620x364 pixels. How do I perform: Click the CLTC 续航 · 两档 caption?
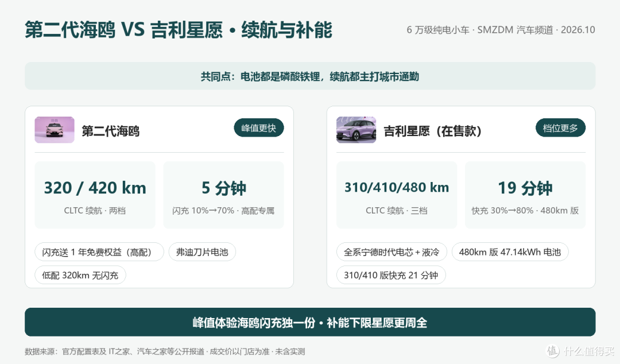click(x=95, y=211)
